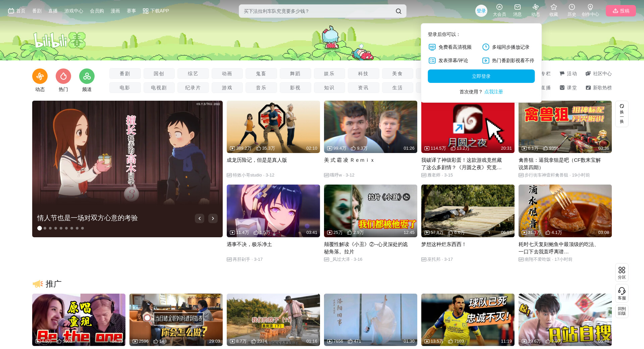Open 番剧 in top navigation
This screenshot has height=349, width=644.
pyautogui.click(x=37, y=11)
